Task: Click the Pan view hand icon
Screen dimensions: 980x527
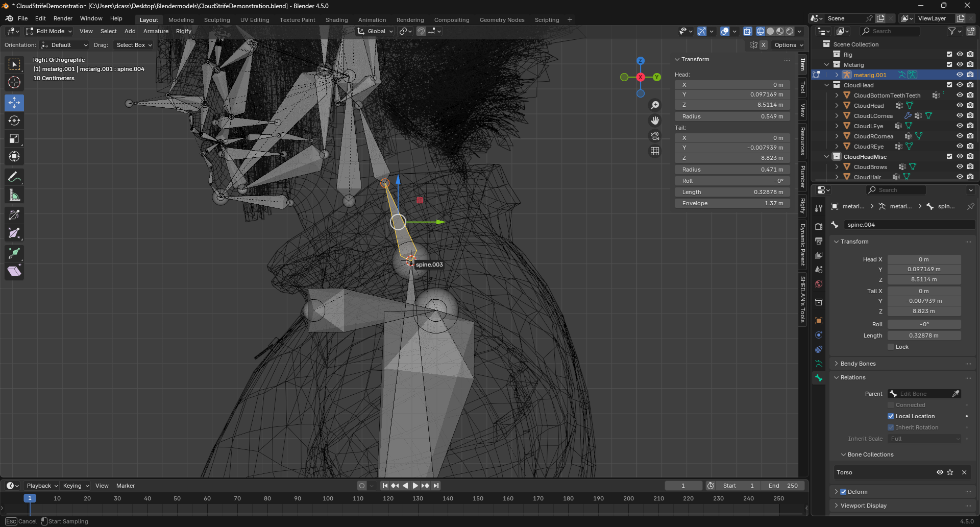Action: pyautogui.click(x=655, y=121)
